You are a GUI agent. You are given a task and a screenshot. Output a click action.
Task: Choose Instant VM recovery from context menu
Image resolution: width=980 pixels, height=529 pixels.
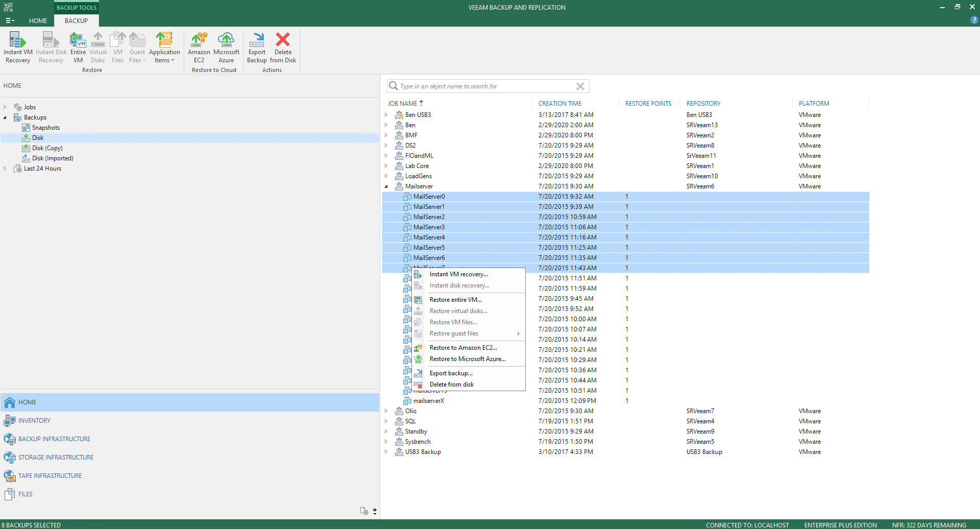[x=469, y=274]
